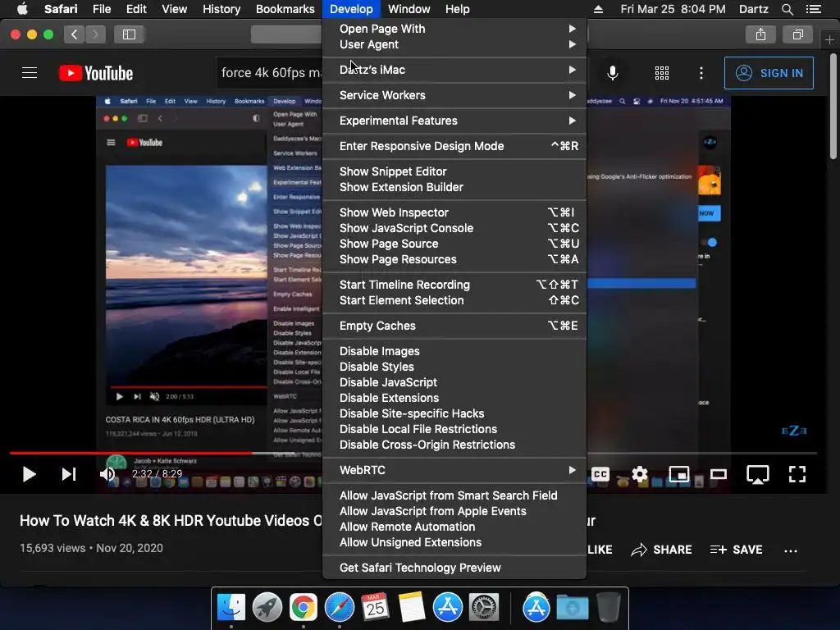Expand WebRTC submenu
Screen dimensions: 840x630
pos(454,470)
